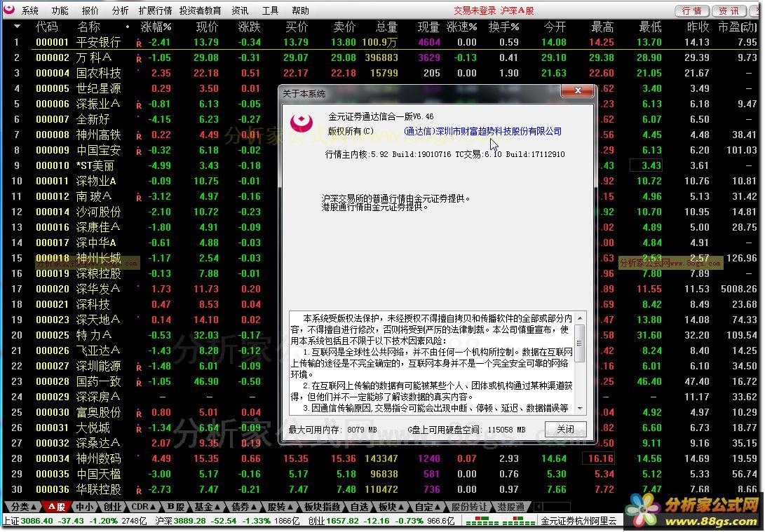Switch to the 股份转让 tab
The image size is (765, 532).
pos(469,507)
